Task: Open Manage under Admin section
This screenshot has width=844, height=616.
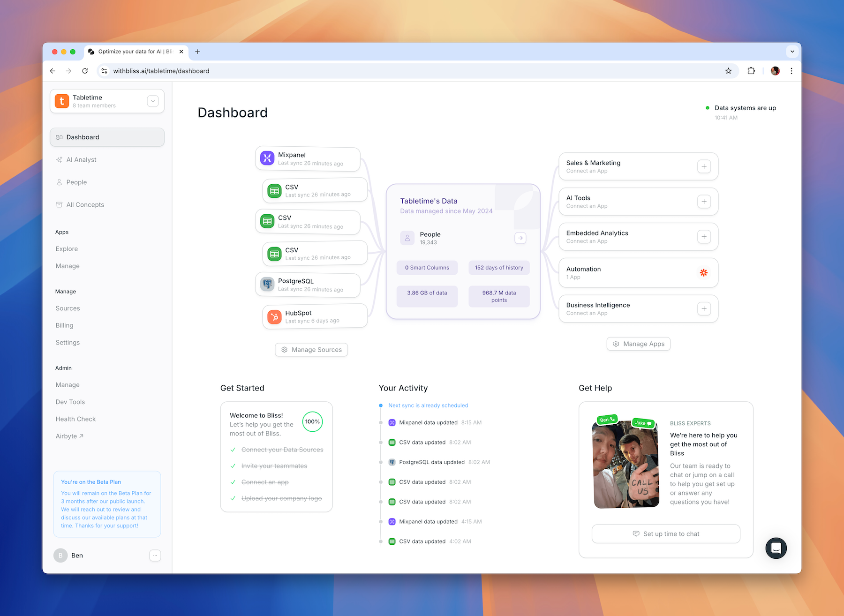Action: tap(68, 385)
